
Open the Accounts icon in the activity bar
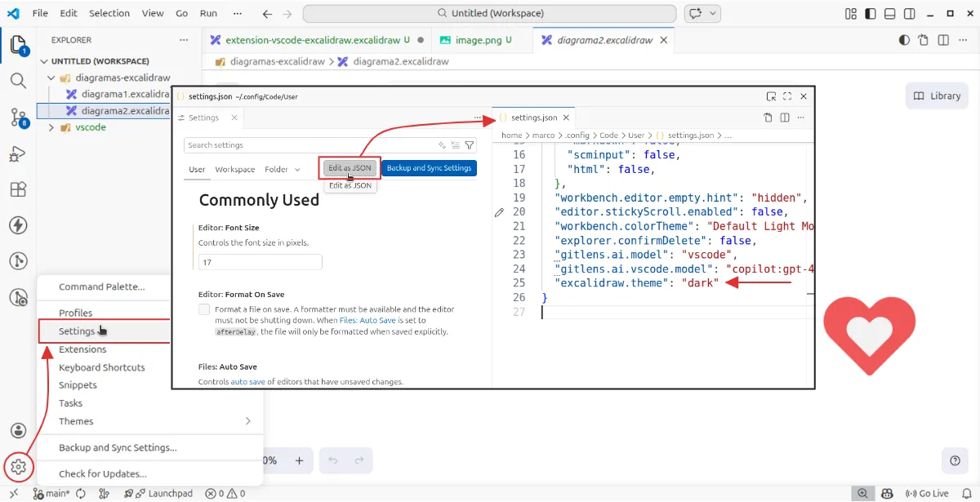pos(18,430)
